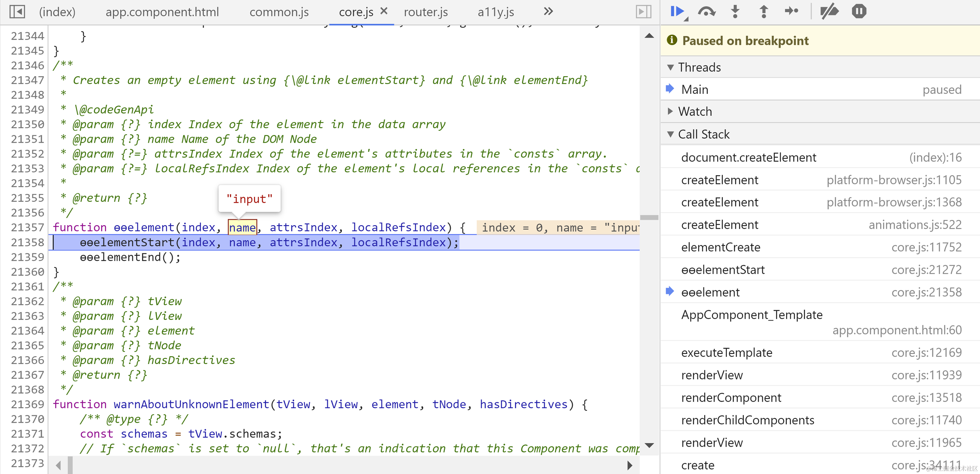Close the core.js tab
Image resolution: width=980 pixels, height=474 pixels.
(384, 11)
